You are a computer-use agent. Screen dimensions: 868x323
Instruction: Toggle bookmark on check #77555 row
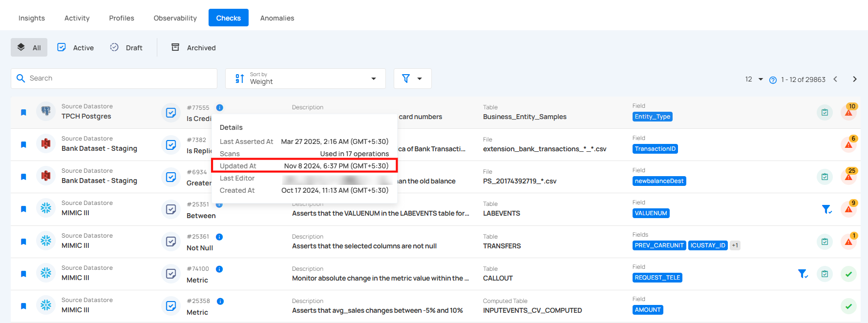(x=23, y=113)
